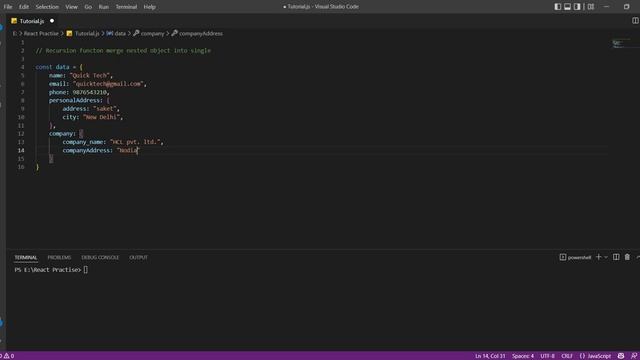Split the editor to the right

635,20
